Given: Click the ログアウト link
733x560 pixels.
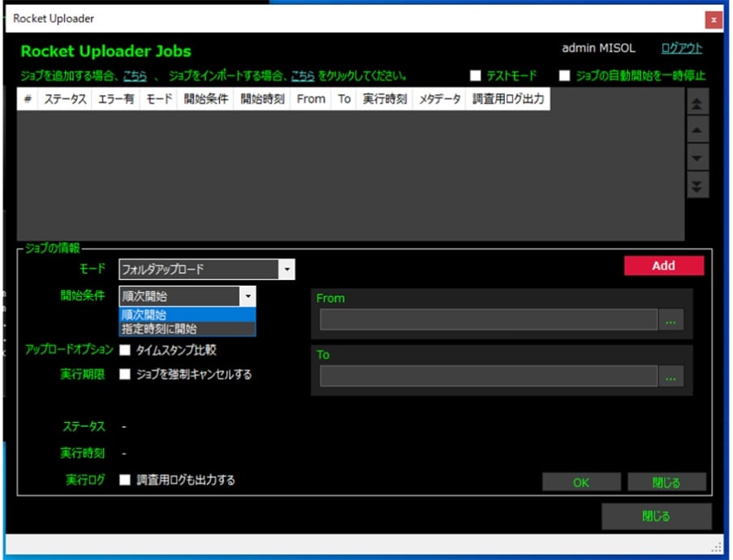Looking at the screenshot, I should [682, 48].
